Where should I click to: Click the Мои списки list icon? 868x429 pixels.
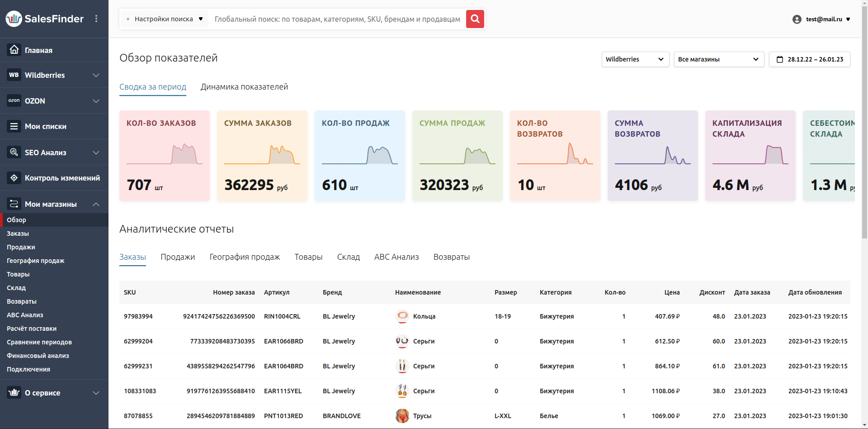[14, 126]
